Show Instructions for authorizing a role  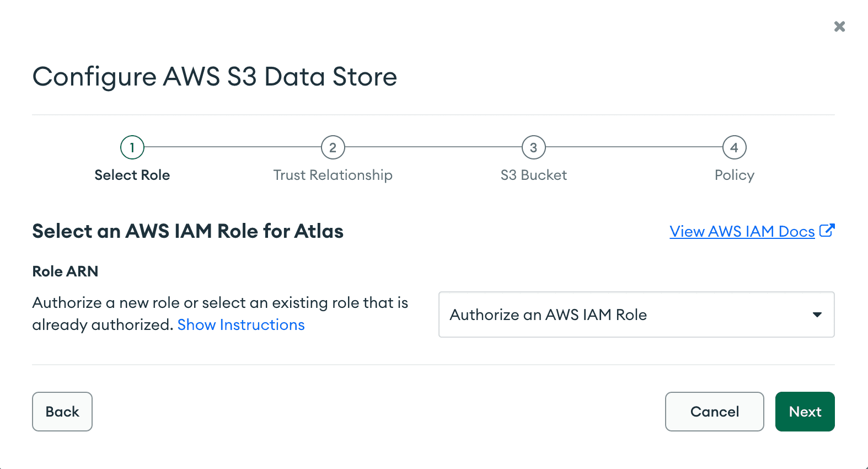(x=241, y=325)
